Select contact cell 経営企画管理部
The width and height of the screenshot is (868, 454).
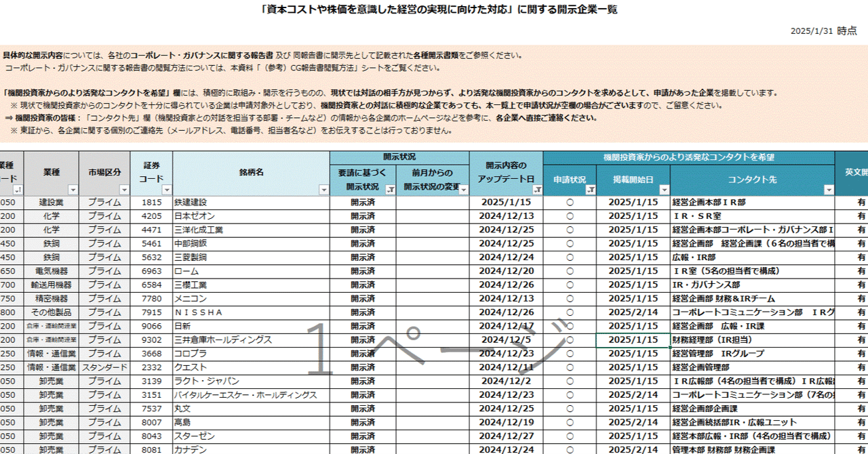click(x=753, y=367)
